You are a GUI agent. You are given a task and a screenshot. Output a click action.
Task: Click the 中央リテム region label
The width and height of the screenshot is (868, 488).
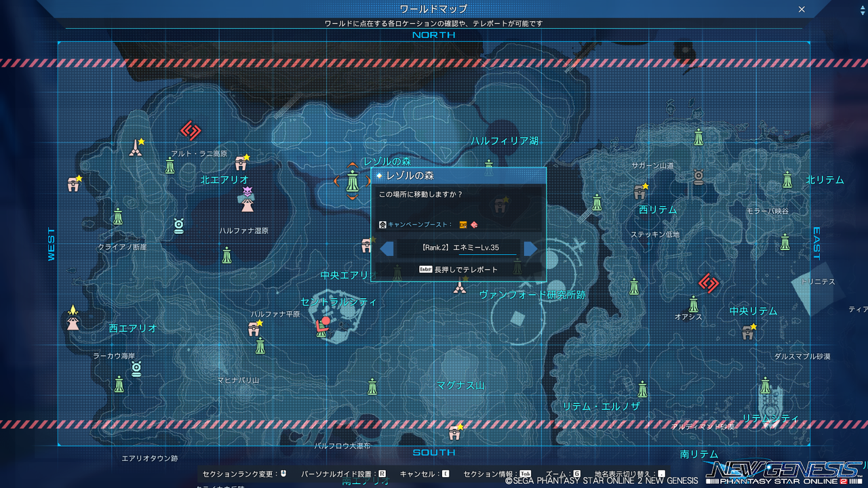[x=753, y=310]
